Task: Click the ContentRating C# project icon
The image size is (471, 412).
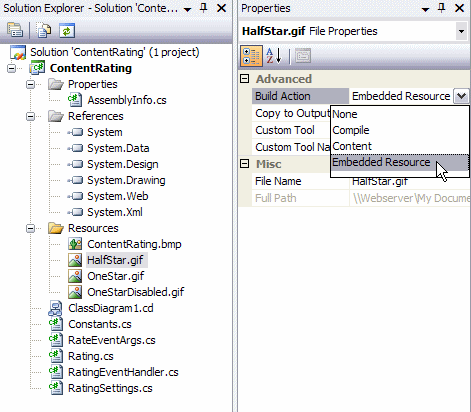Action: click(x=37, y=68)
